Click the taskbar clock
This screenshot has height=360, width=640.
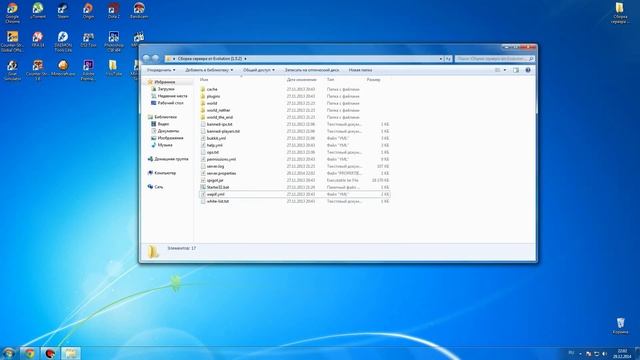point(622,353)
